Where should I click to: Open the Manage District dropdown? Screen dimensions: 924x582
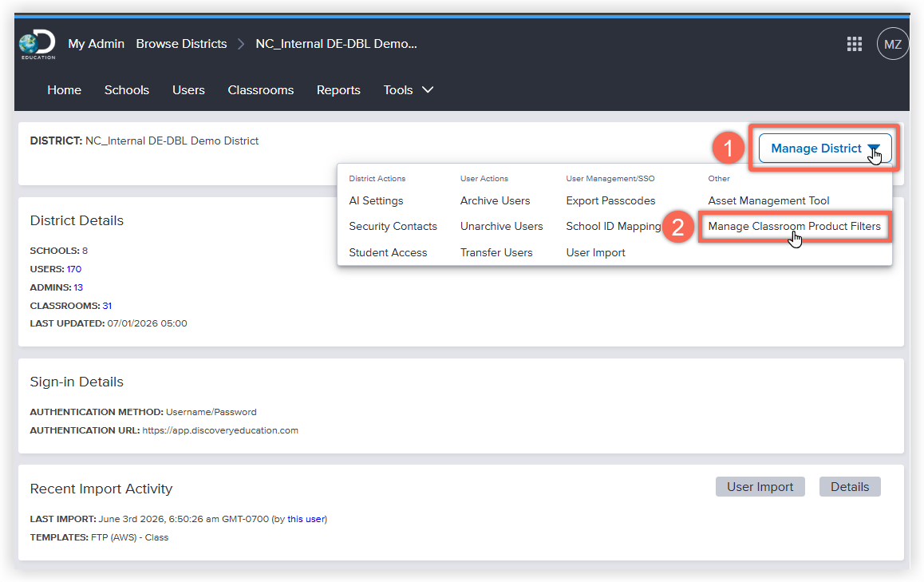click(x=824, y=148)
